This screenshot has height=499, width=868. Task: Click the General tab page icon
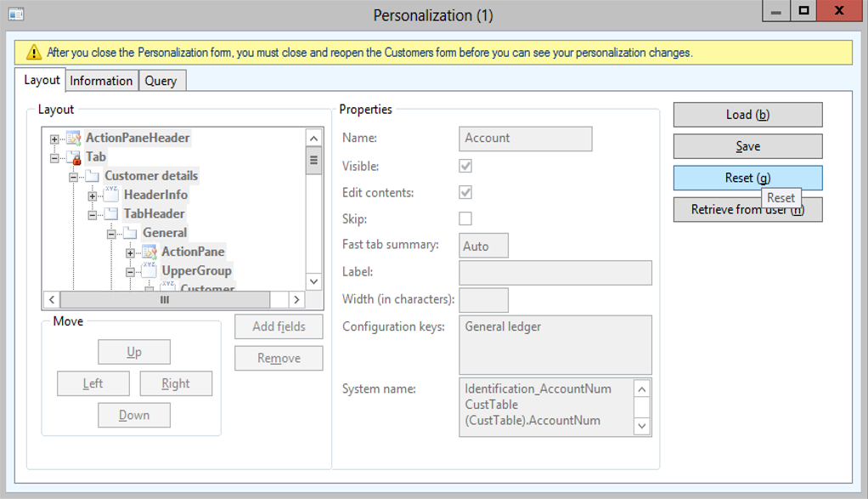pos(130,233)
